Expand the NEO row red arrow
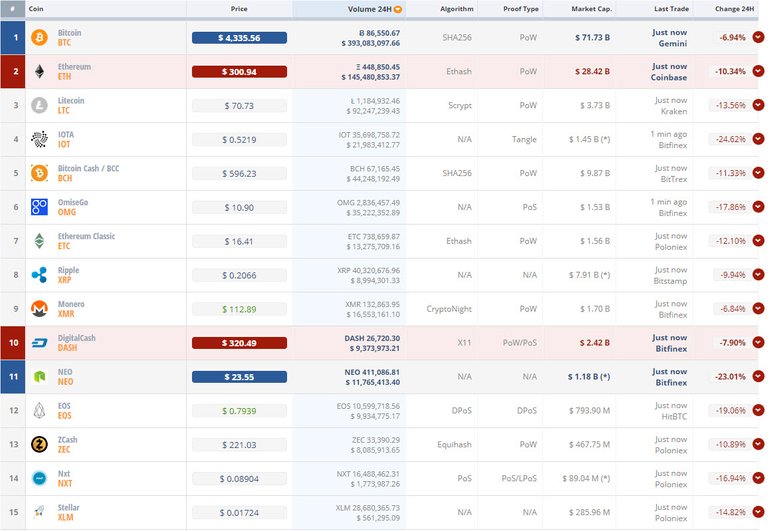This screenshot has width=768, height=531. [758, 376]
